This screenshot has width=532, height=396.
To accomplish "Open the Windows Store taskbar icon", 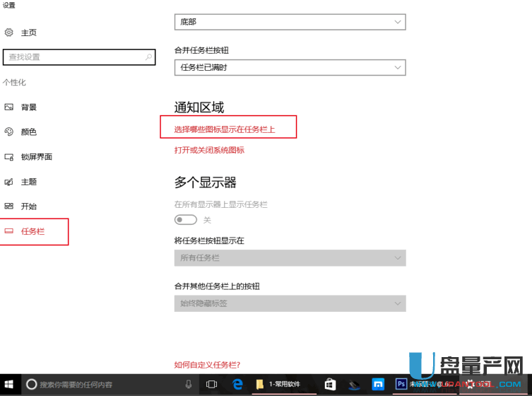I will [x=330, y=384].
